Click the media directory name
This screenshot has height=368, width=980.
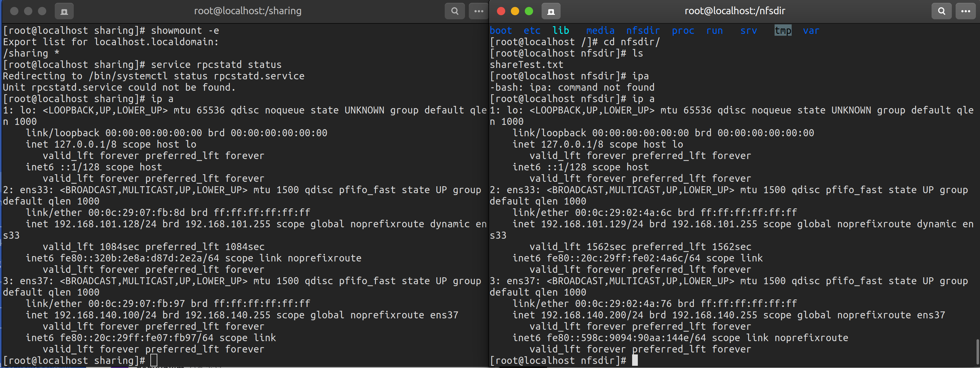600,30
